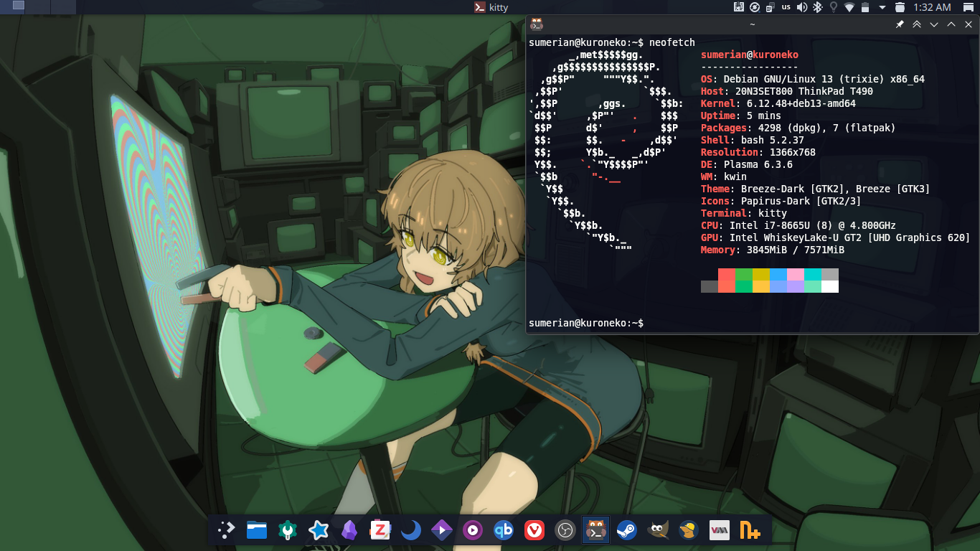Open the green gear app in the dock
The image size is (980, 551).
(x=288, y=530)
